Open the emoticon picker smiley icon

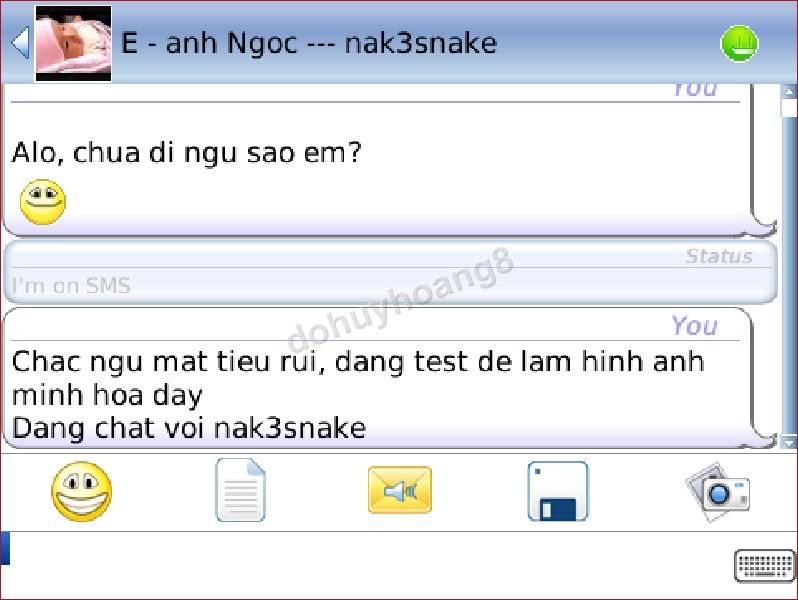pos(81,491)
